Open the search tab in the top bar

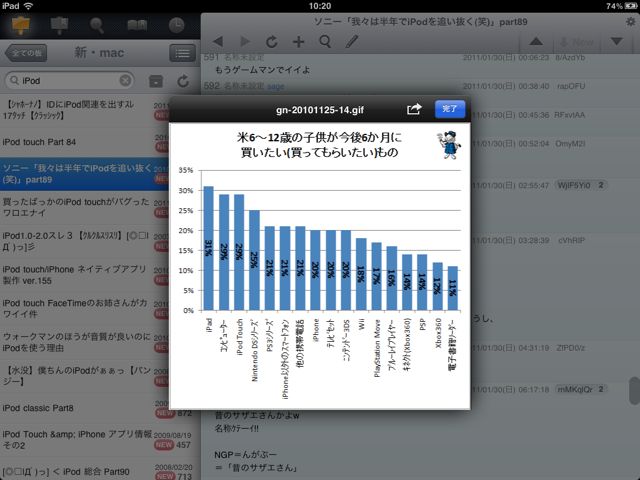pyautogui.click(x=97, y=25)
